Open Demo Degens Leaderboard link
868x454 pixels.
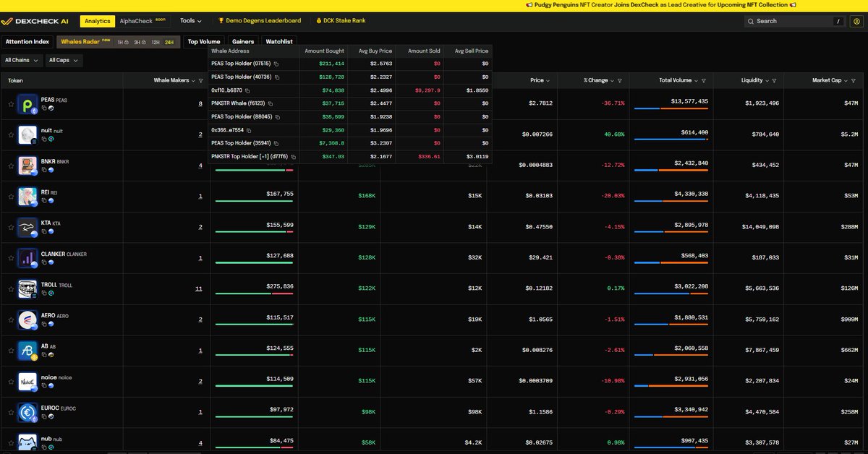260,21
